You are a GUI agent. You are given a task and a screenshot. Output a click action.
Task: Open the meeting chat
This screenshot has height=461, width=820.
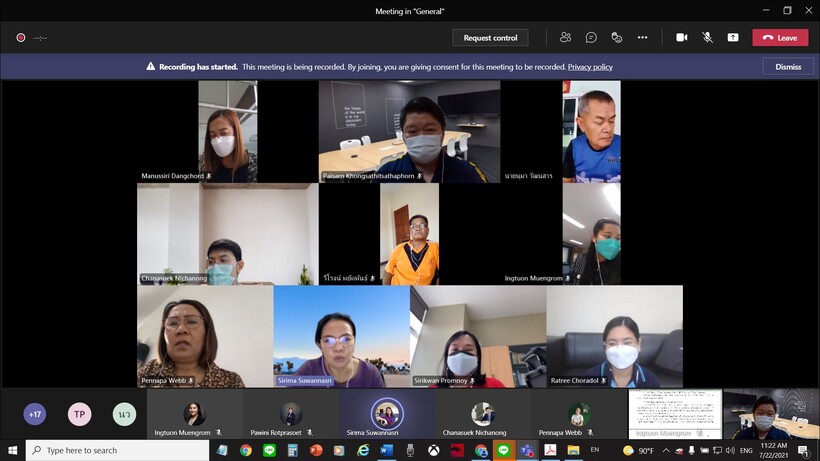[591, 37]
